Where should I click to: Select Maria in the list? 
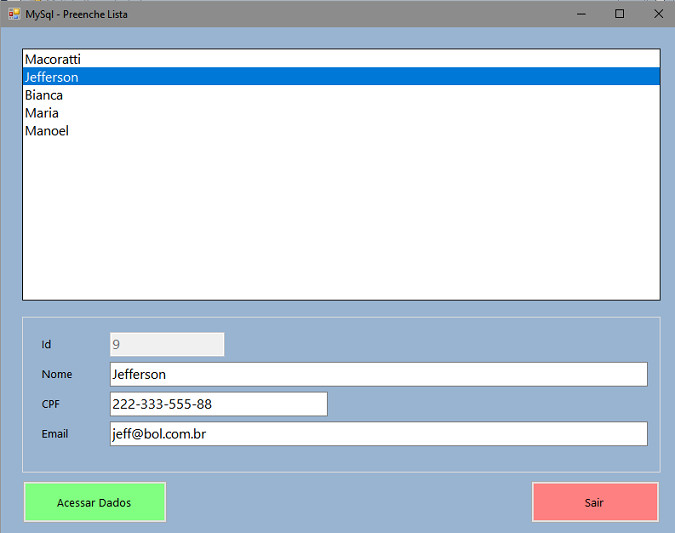tap(341, 113)
